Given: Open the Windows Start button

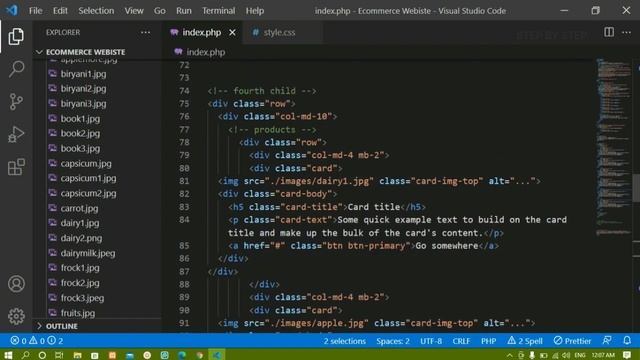Looking at the screenshot, I should click(8, 355).
